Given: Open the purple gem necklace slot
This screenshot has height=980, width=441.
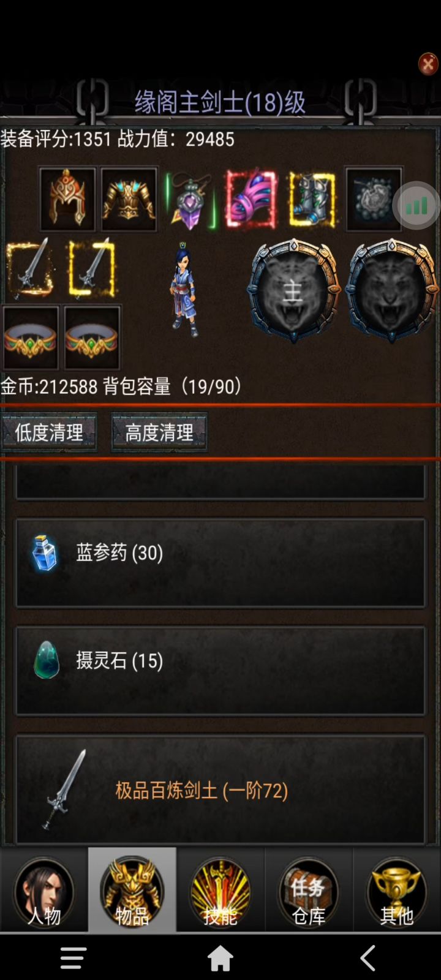Looking at the screenshot, I should pos(190,200).
